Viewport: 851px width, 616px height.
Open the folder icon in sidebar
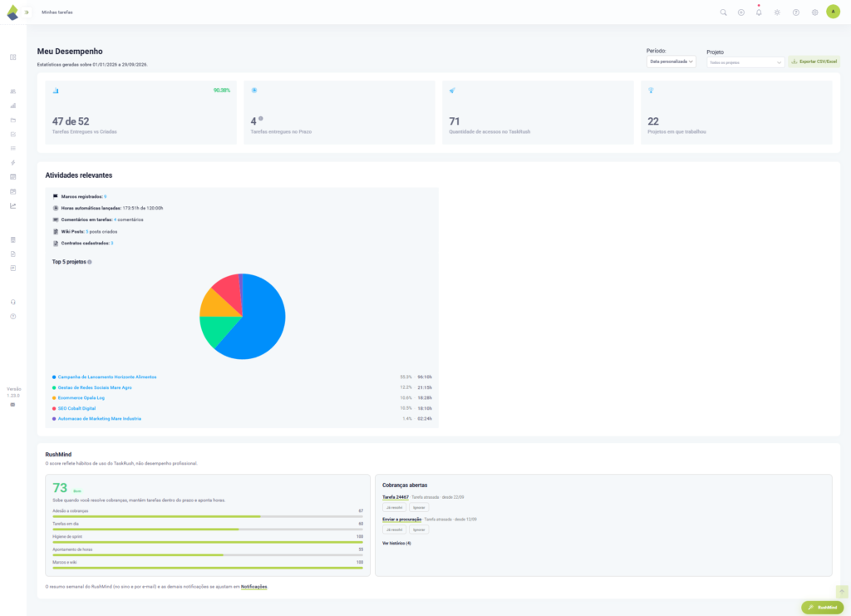(13, 120)
